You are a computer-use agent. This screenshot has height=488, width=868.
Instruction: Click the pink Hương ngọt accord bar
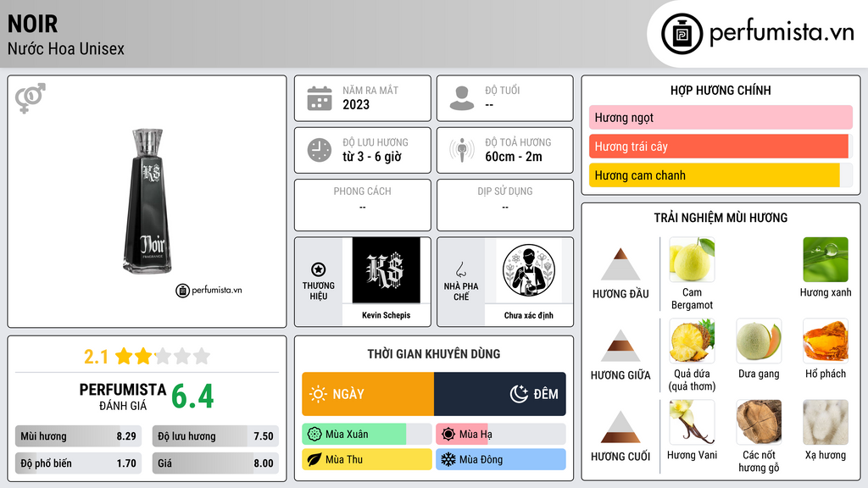click(721, 117)
